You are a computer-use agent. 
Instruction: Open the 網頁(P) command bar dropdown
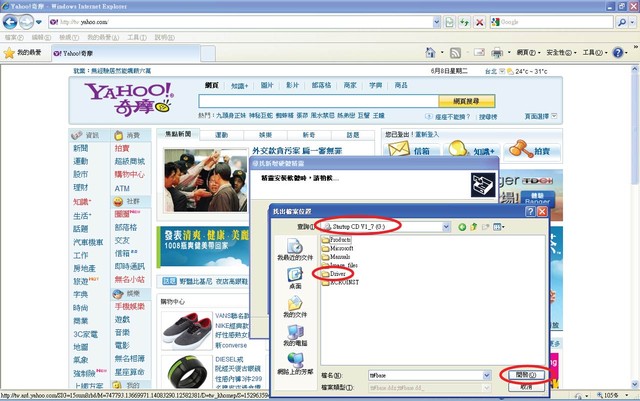click(x=528, y=53)
